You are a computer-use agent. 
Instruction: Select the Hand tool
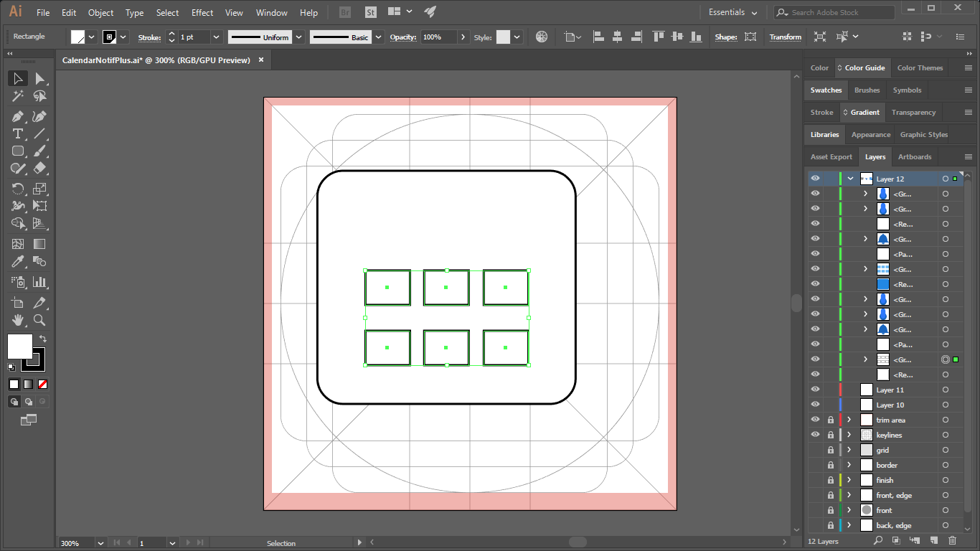pyautogui.click(x=18, y=320)
